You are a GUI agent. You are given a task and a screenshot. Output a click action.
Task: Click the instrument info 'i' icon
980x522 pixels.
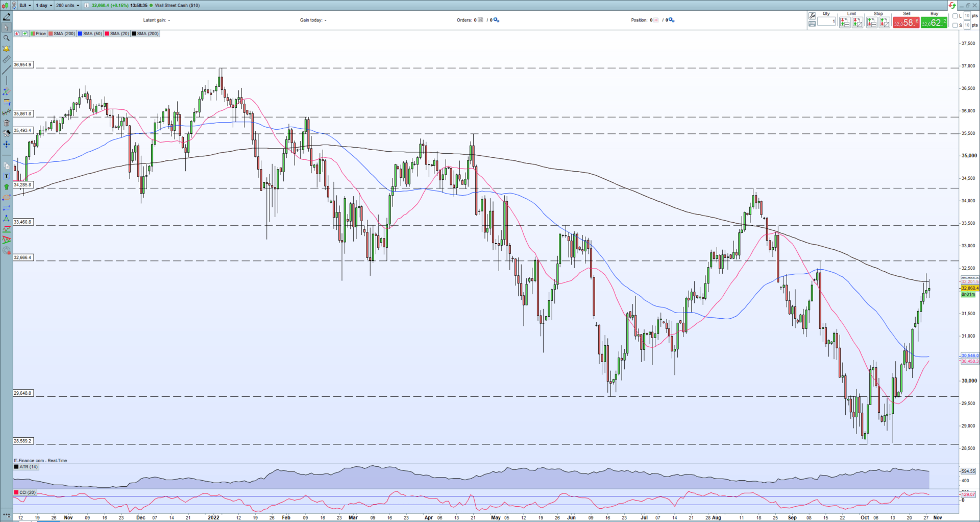pos(87,5)
